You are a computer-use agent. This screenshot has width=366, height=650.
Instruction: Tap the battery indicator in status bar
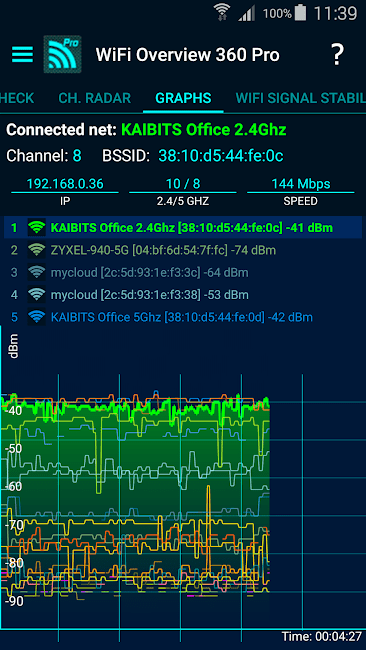[x=300, y=13]
